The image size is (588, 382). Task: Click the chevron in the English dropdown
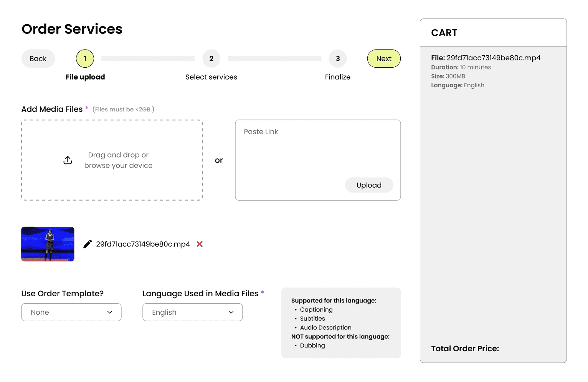(231, 312)
